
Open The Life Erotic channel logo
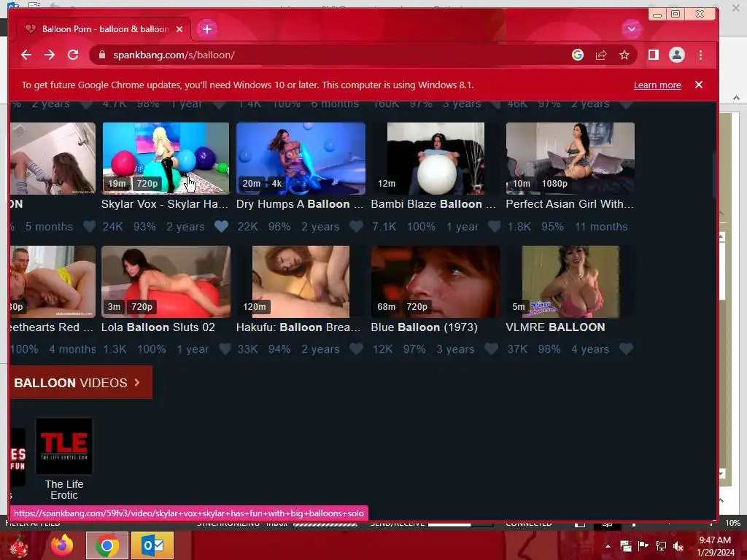[64, 446]
